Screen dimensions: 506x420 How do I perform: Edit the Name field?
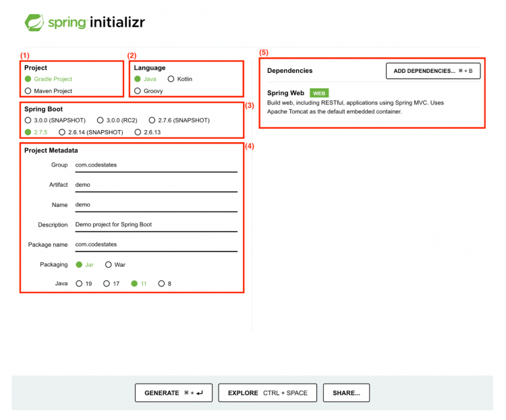coord(157,205)
